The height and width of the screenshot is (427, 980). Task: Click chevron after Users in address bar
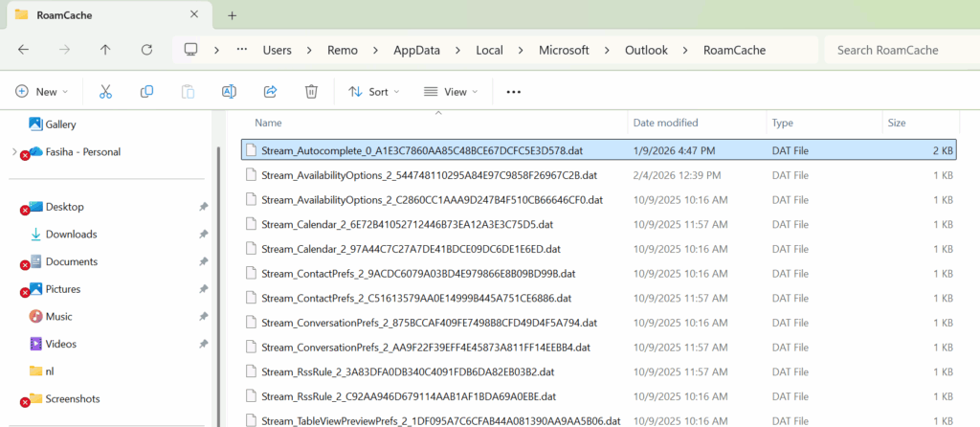tap(309, 51)
